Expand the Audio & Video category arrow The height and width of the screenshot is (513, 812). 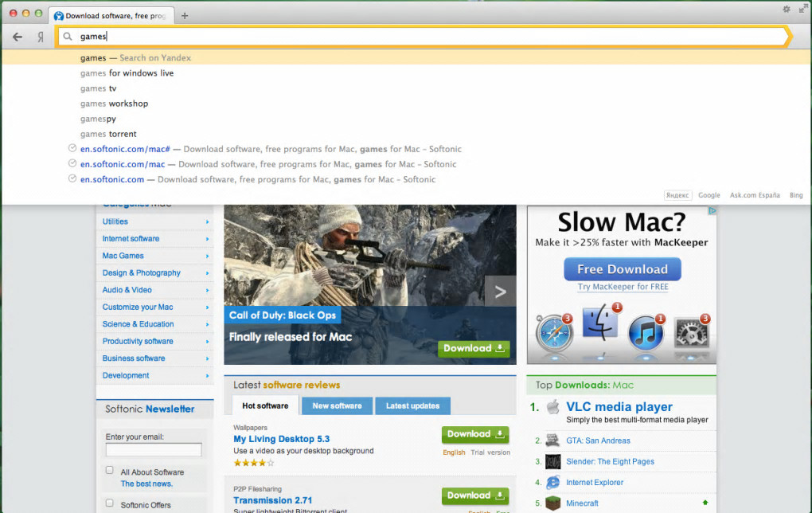coord(207,290)
